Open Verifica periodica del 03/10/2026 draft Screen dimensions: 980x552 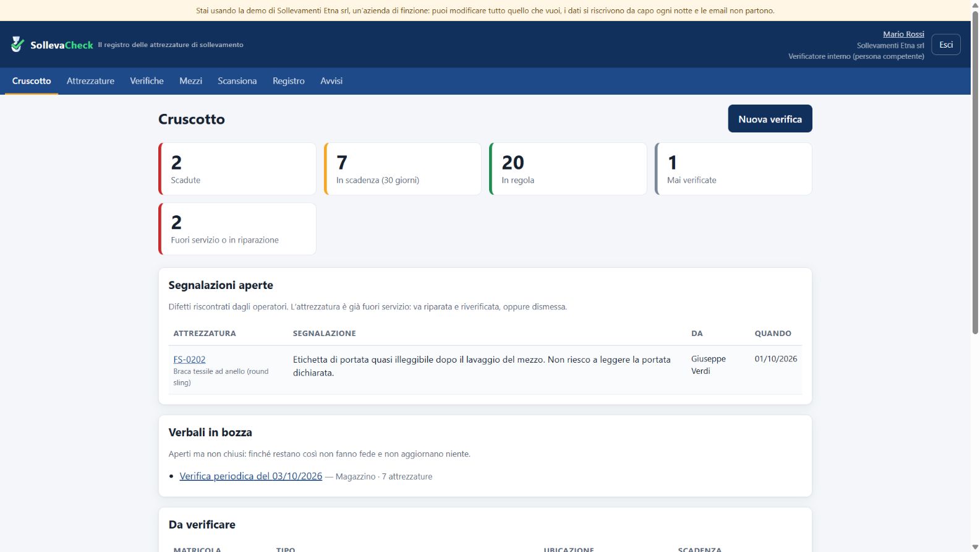point(250,476)
